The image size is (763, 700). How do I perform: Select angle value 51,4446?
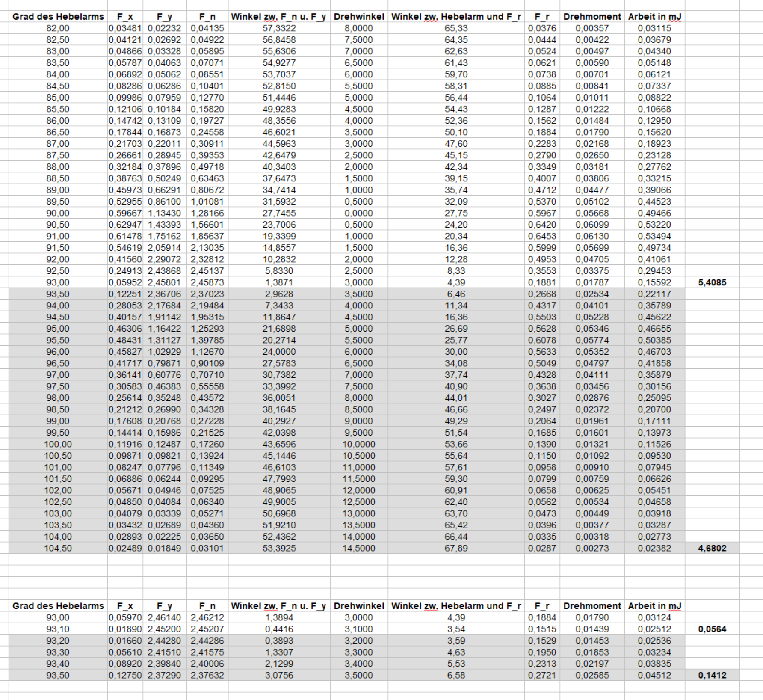coord(279,98)
